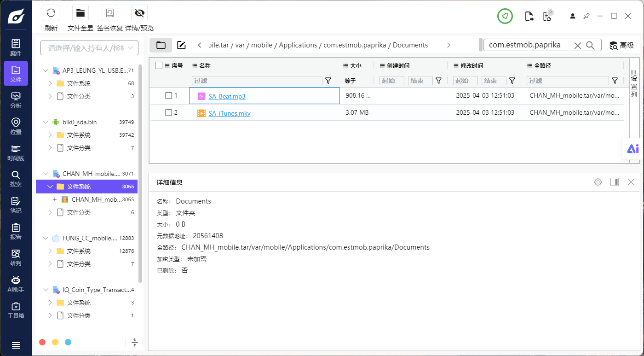Click the 刷新 refresh icon

(51, 13)
